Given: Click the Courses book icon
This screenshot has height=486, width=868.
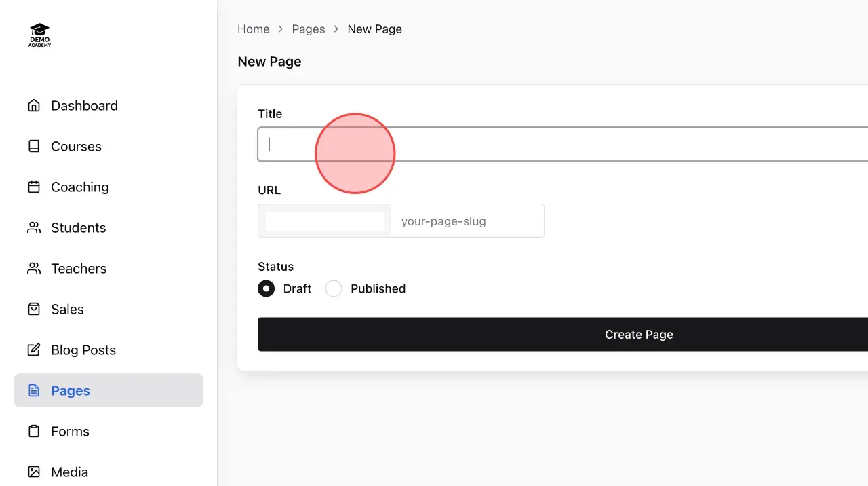Looking at the screenshot, I should pyautogui.click(x=34, y=146).
